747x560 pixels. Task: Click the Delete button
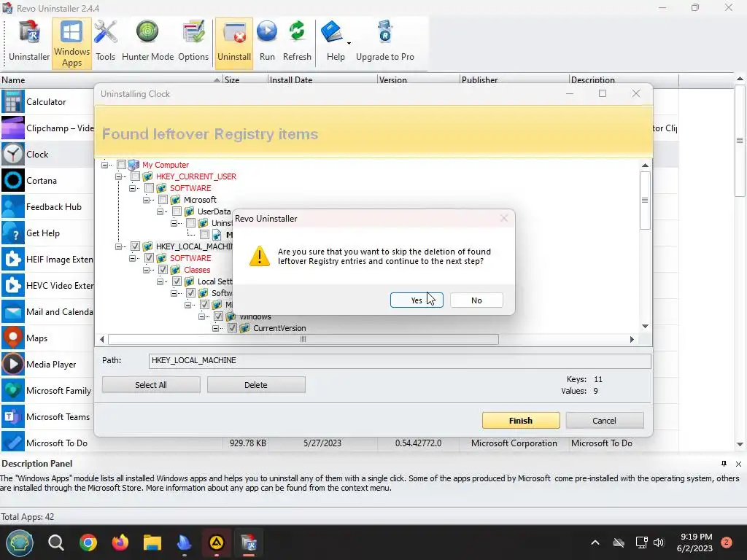pos(256,385)
